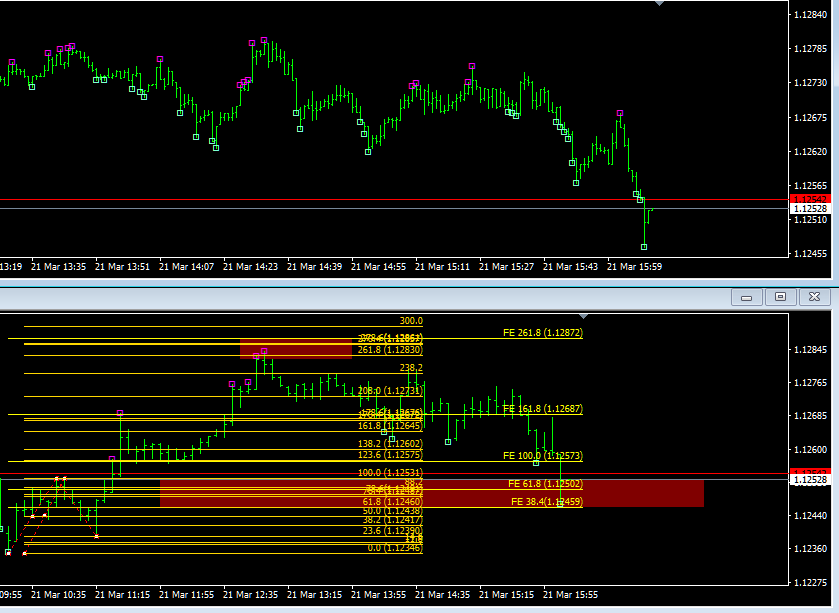
Task: Click price 1.12275 on lower chart axis
Action: coord(810,583)
